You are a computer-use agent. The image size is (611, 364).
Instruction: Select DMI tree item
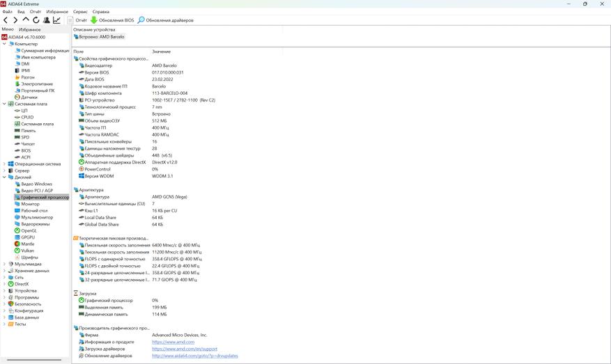click(x=22, y=64)
